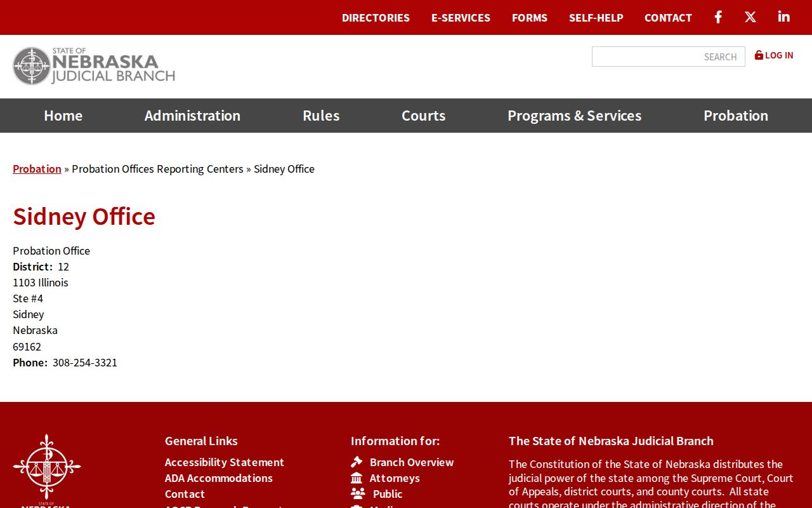Click the Ste #4 address line
The image size is (812, 508).
28,298
